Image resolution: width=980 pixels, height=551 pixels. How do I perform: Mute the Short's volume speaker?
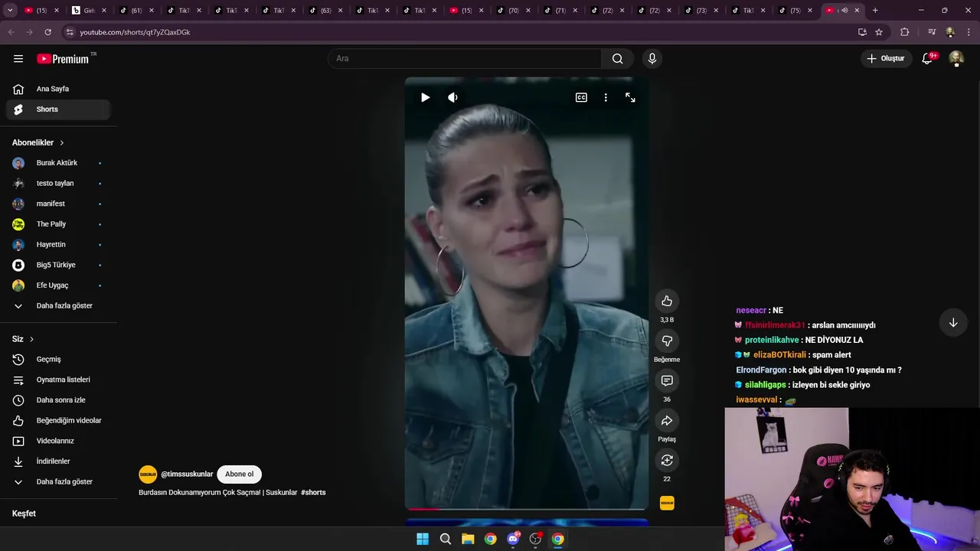(x=452, y=97)
